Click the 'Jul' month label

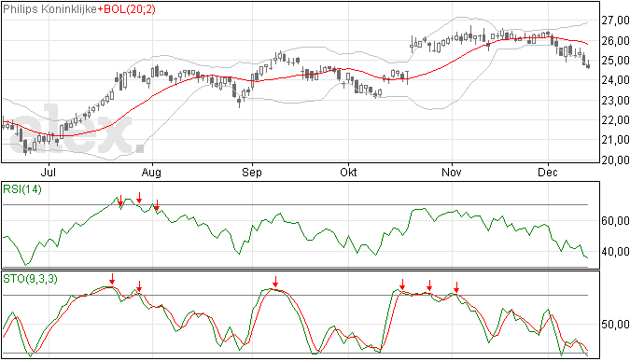coord(49,173)
